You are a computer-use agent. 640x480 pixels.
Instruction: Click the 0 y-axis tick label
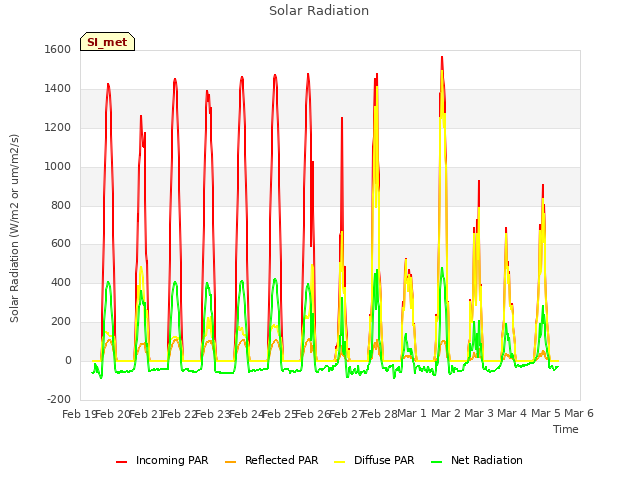(68, 361)
